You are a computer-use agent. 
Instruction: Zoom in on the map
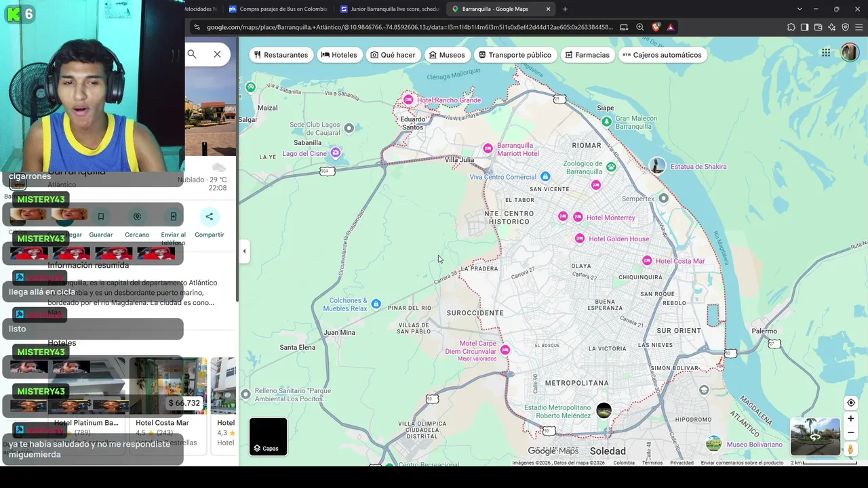[851, 419]
